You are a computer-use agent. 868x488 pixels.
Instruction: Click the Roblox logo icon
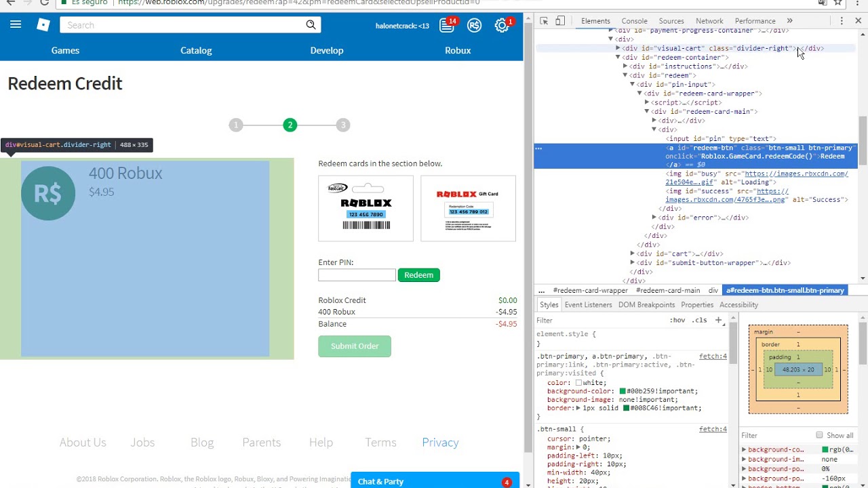pyautogui.click(x=43, y=25)
